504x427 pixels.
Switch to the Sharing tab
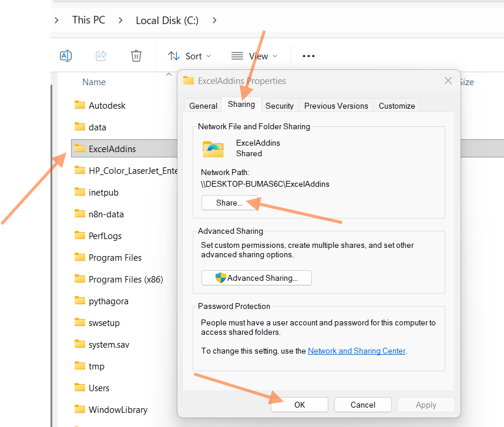241,105
